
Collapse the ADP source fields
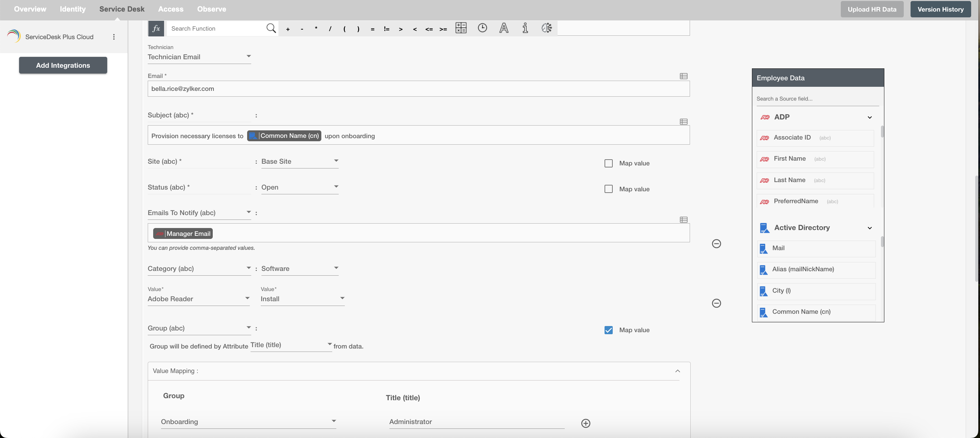(869, 117)
